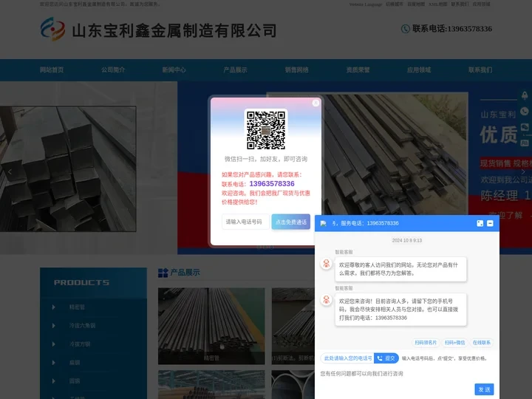The width and height of the screenshot is (532, 399).
Task: Click the chat header avatar image
Action: [324, 223]
